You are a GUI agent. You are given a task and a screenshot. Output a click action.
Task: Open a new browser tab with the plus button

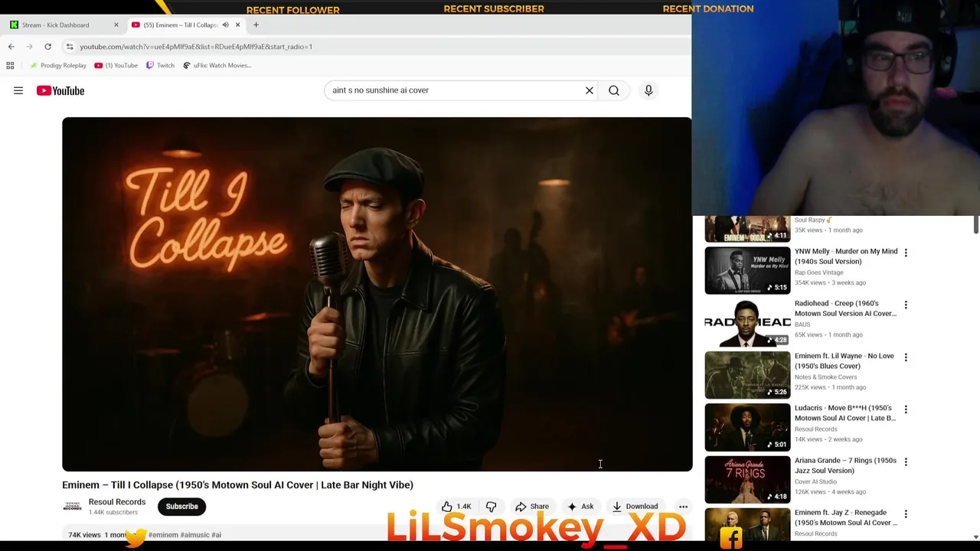tap(256, 24)
